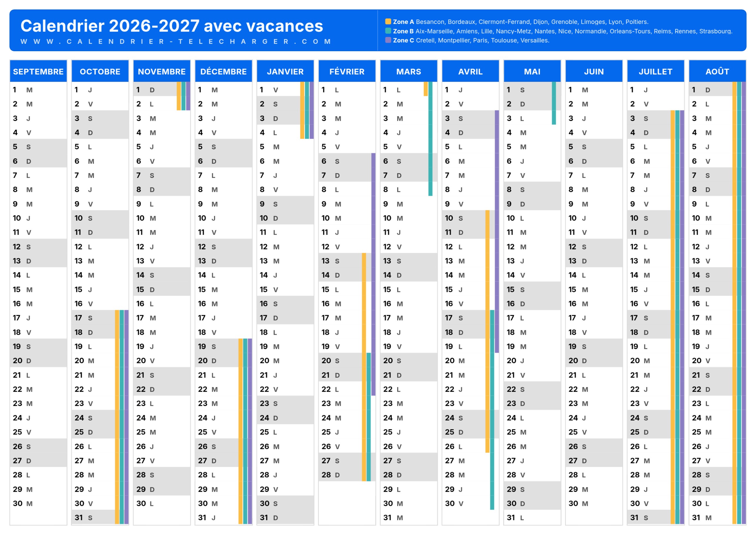Select the AOÛT month header
Viewport: 756px width, 535px height.
717,71
